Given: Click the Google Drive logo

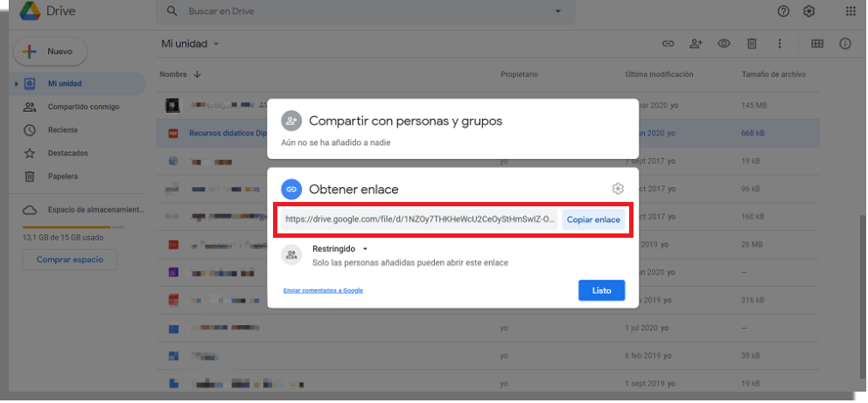Looking at the screenshot, I should click(x=30, y=10).
